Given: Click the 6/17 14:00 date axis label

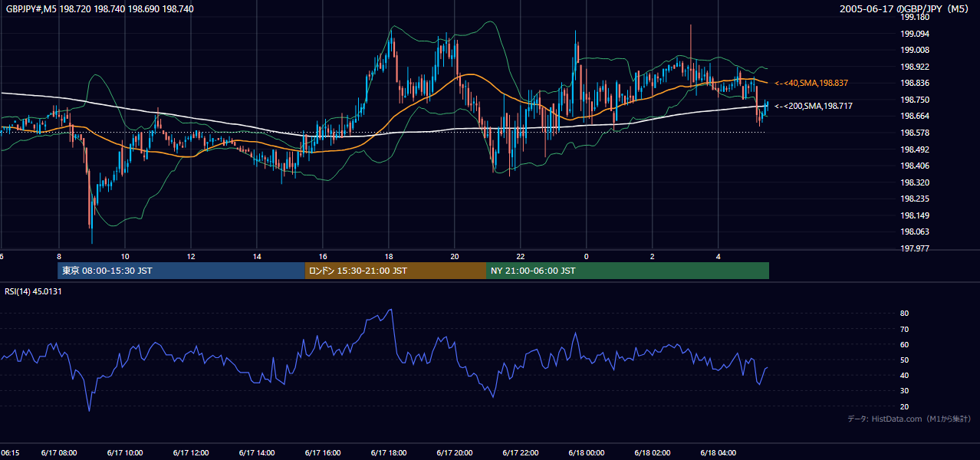Looking at the screenshot, I should [x=256, y=452].
